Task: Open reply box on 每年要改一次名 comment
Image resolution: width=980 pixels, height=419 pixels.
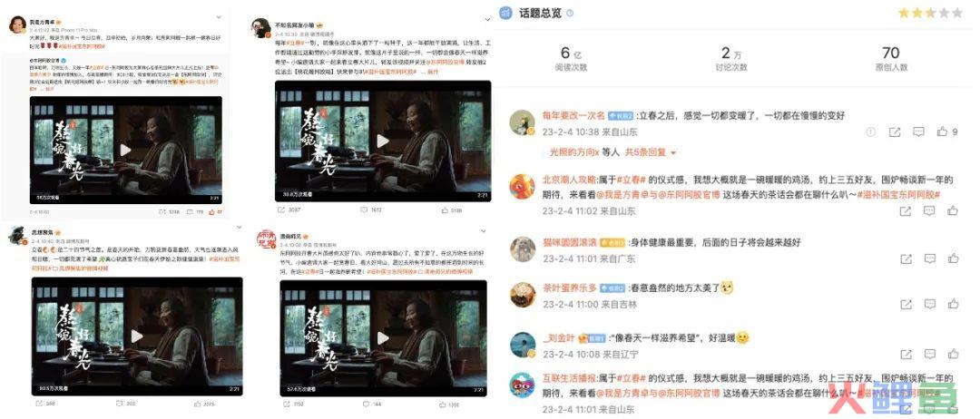Action: 918,132
